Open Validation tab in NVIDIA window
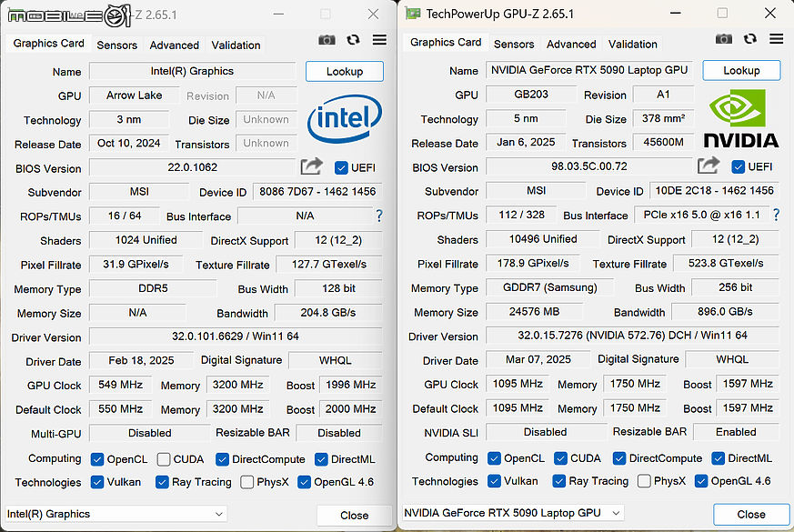The height and width of the screenshot is (532, 794). [x=633, y=44]
